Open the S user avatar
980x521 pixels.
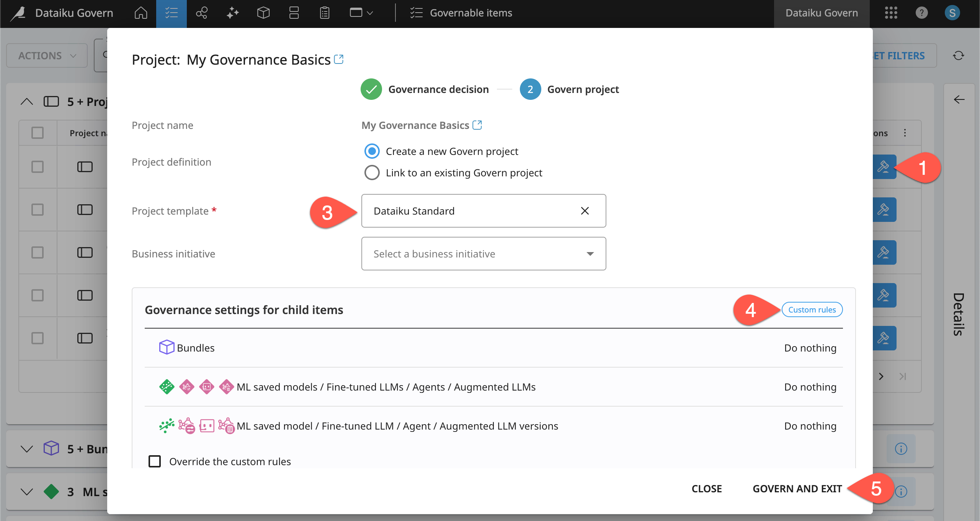pyautogui.click(x=952, y=13)
